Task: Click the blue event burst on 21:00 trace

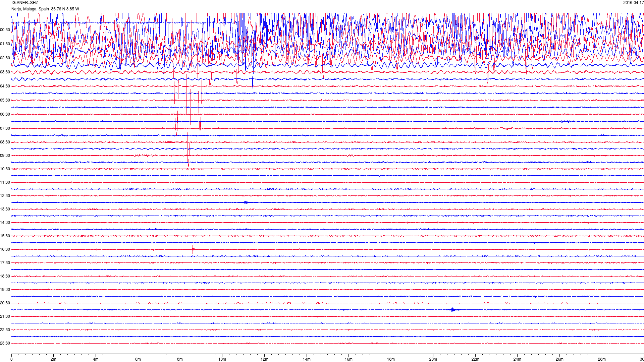Action: coord(453,310)
